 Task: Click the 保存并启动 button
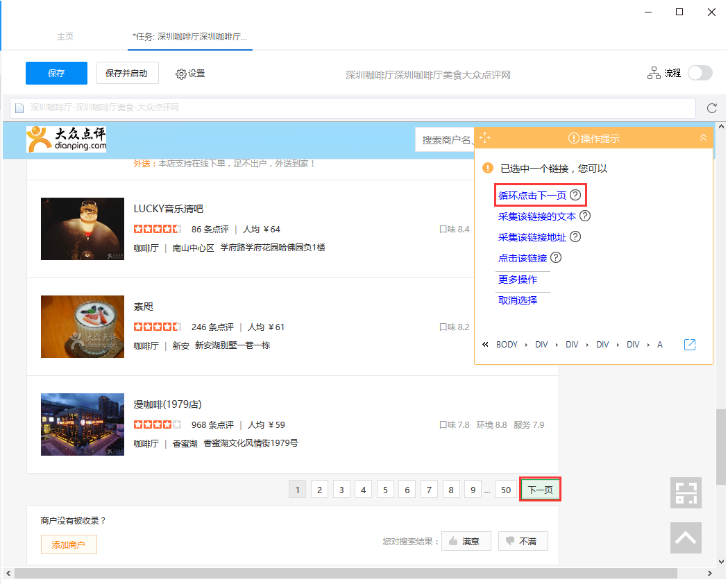[x=127, y=74]
